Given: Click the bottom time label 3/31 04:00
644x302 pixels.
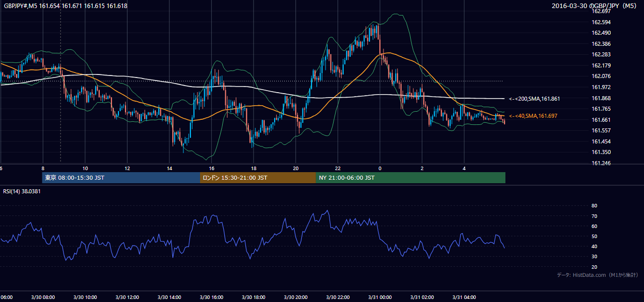Looking at the screenshot, I should point(464,297).
